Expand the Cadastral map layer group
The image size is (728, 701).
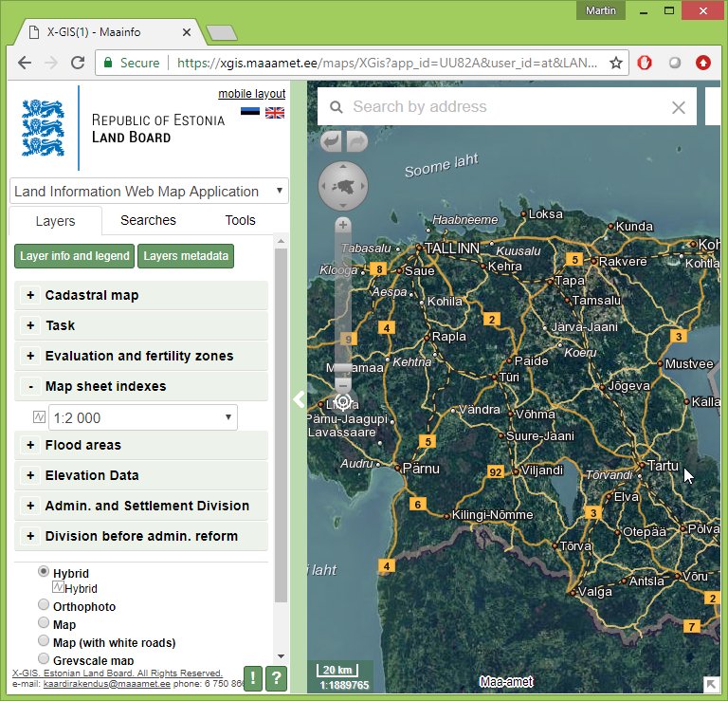(31, 295)
